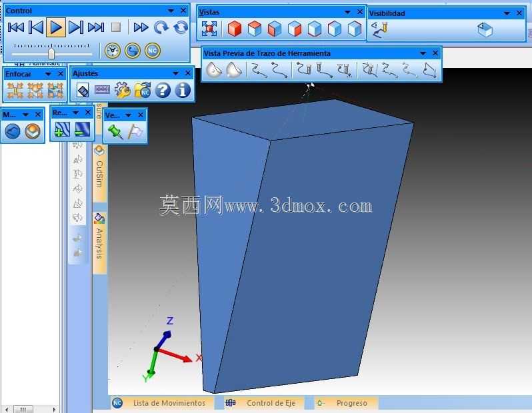The height and width of the screenshot is (413, 532).
Task: Fit view using four-arrow icon in Vistas
Action: [209, 29]
